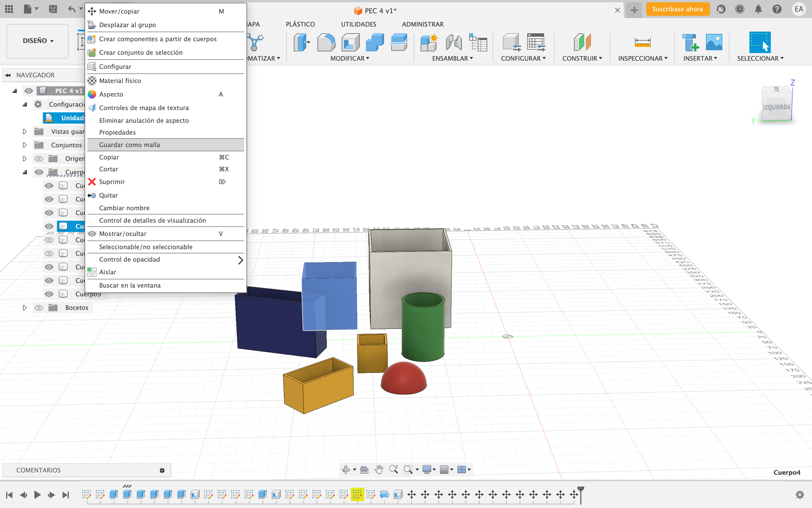Select the Shell tool icon

[x=350, y=42]
